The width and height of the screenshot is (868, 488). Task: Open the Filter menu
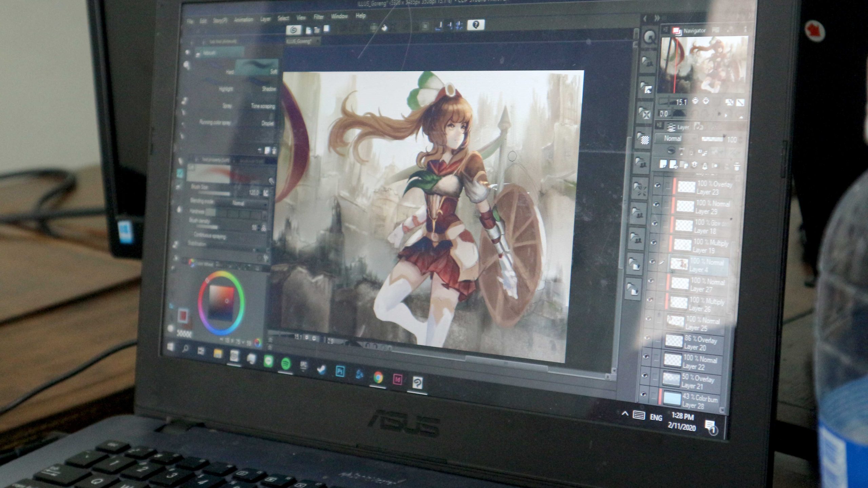(318, 17)
